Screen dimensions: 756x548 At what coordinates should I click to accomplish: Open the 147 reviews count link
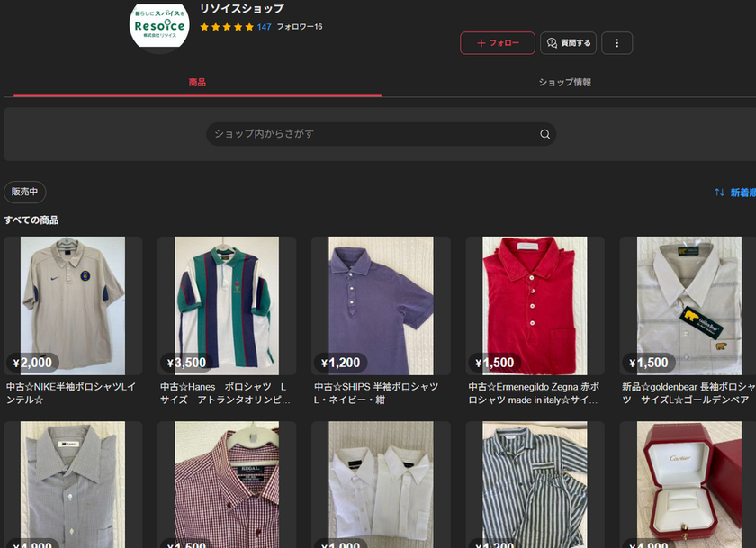(264, 27)
